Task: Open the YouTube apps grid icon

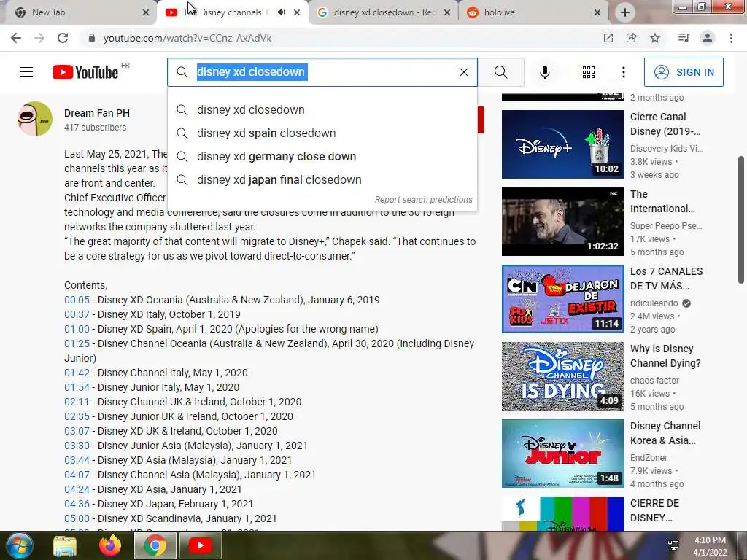Action: (589, 72)
